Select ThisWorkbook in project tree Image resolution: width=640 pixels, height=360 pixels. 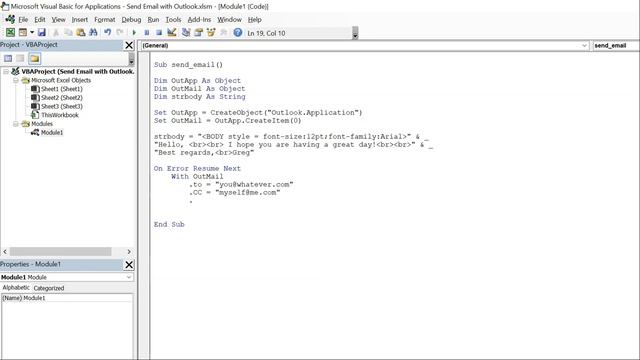[60, 115]
